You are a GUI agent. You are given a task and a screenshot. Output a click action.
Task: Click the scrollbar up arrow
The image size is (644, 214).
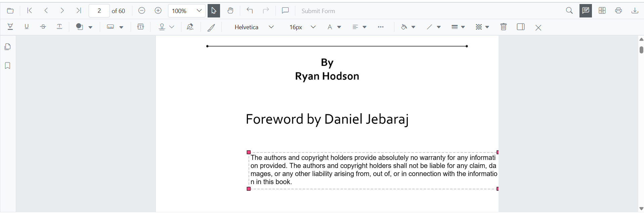pyautogui.click(x=641, y=39)
